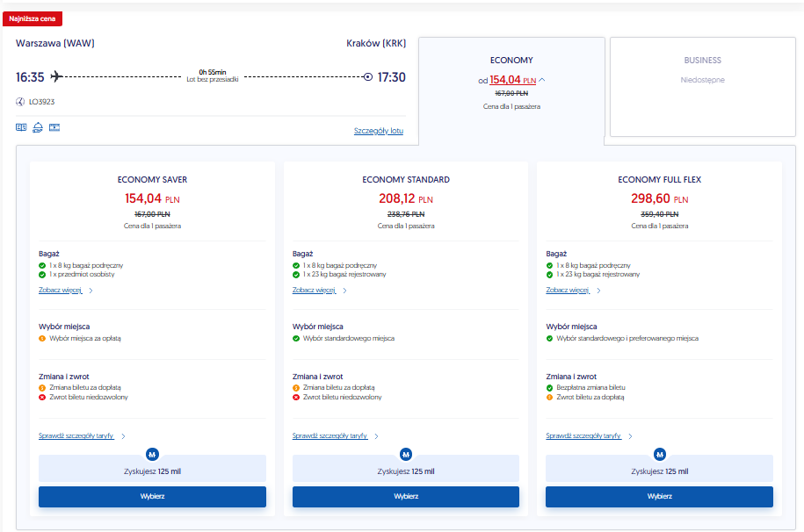
Task: Click the LOT airline logo beside LO3923
Action: [20, 102]
